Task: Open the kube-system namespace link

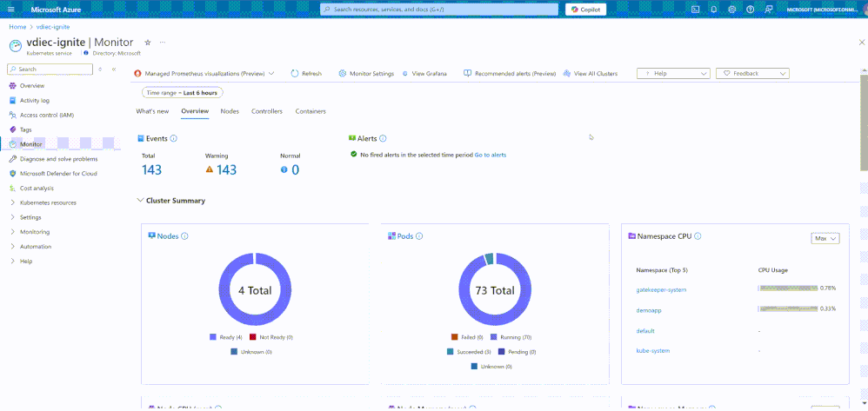Action: pyautogui.click(x=653, y=351)
